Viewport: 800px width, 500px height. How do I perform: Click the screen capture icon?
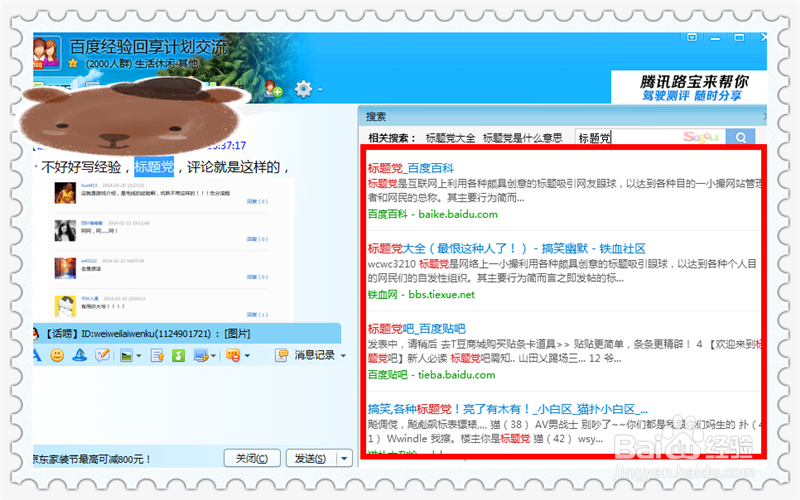[x=202, y=355]
